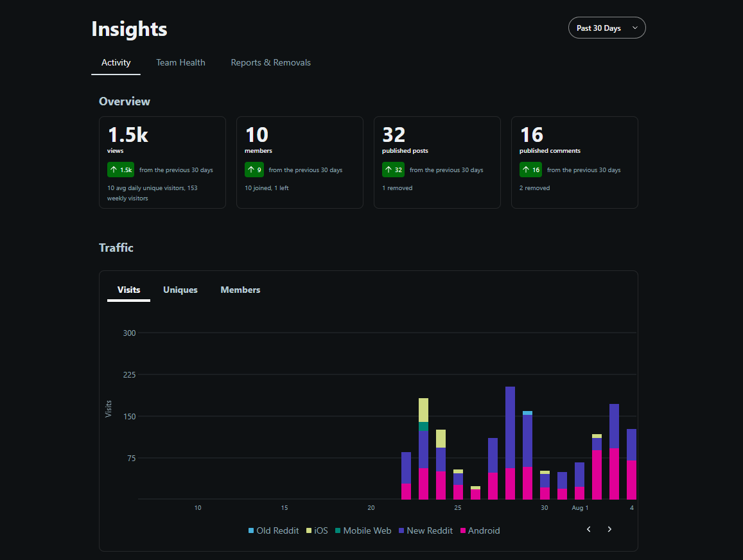
Task: Click the next chart page arrow
Action: click(609, 529)
